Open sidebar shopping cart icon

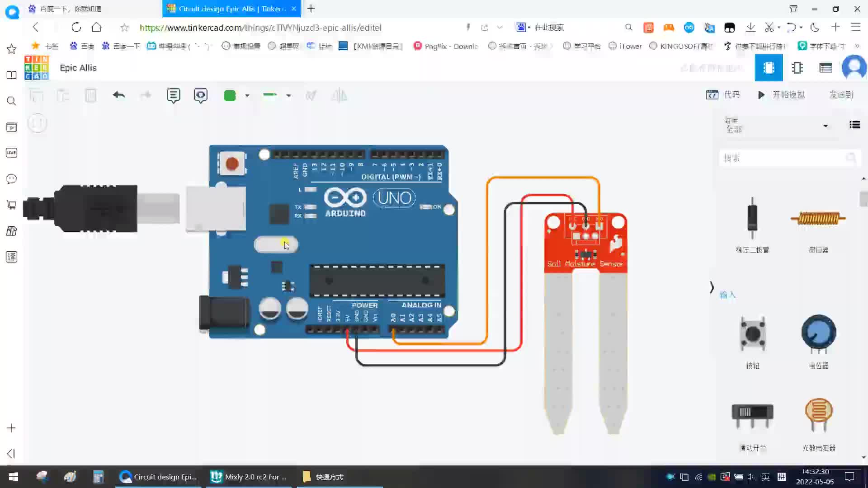pyautogui.click(x=12, y=205)
